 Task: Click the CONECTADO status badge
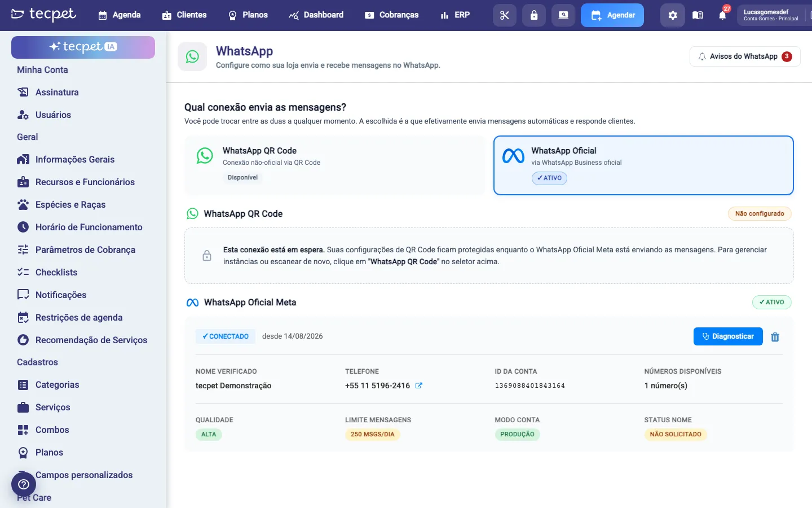[x=226, y=336]
